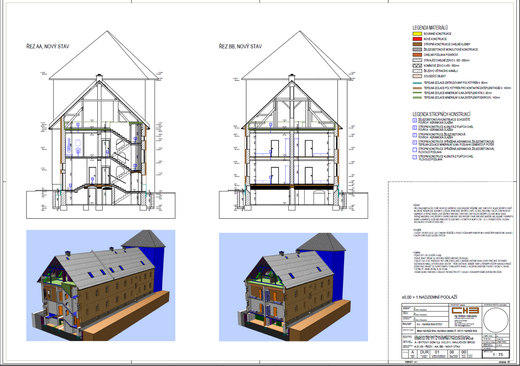Select the dark brown legend swatch
Image resolution: width=520 pixels, height=366 pixels.
pos(417,44)
